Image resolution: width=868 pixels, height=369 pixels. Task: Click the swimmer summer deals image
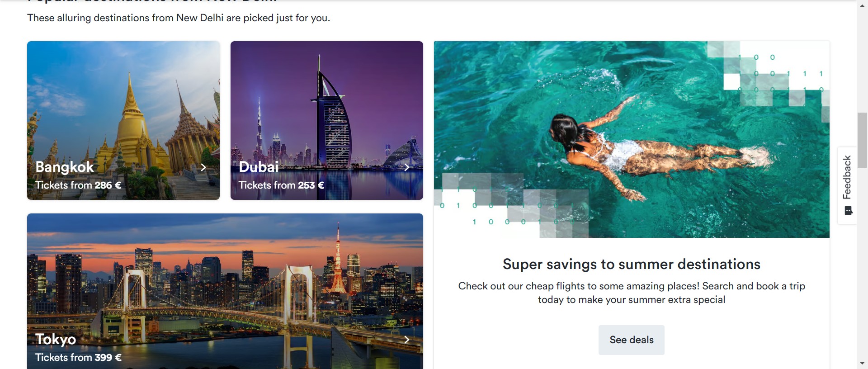click(632, 139)
